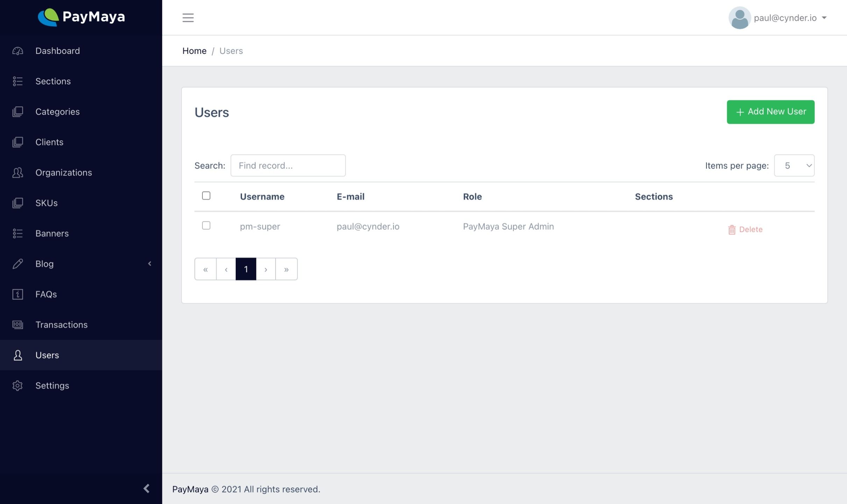Open Dashboard from sidebar

click(x=81, y=51)
